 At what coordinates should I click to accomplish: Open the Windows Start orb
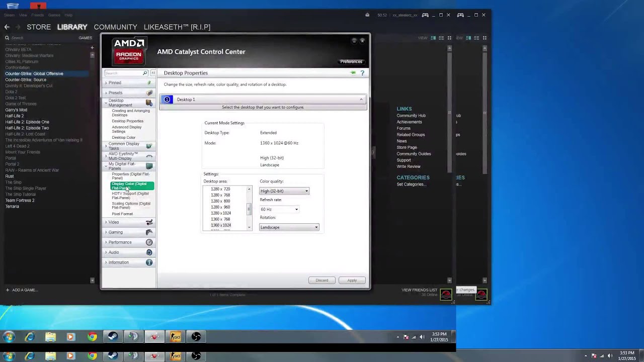(9, 337)
